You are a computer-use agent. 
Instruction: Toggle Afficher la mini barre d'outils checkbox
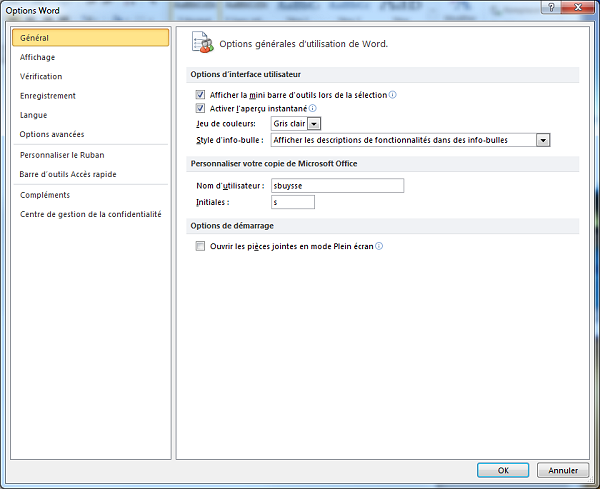point(201,95)
